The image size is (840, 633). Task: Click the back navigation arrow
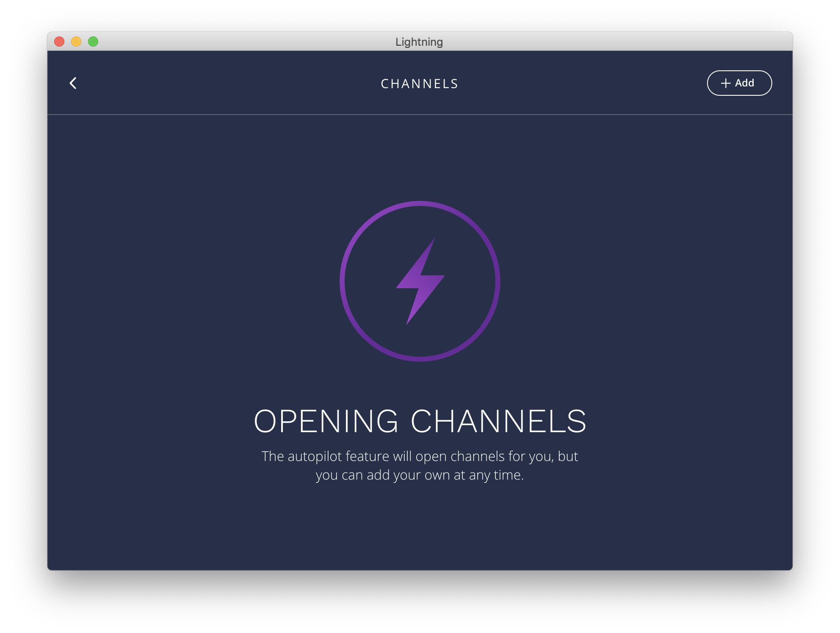click(73, 83)
